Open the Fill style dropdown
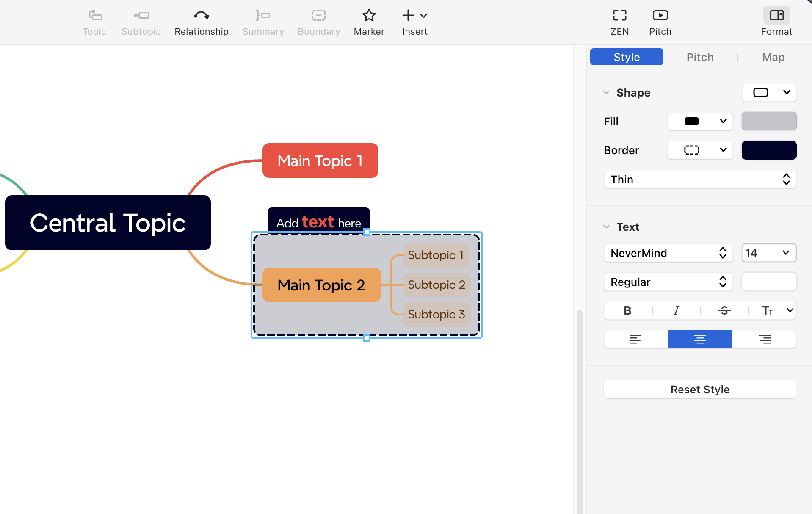The width and height of the screenshot is (812, 514). (700, 122)
